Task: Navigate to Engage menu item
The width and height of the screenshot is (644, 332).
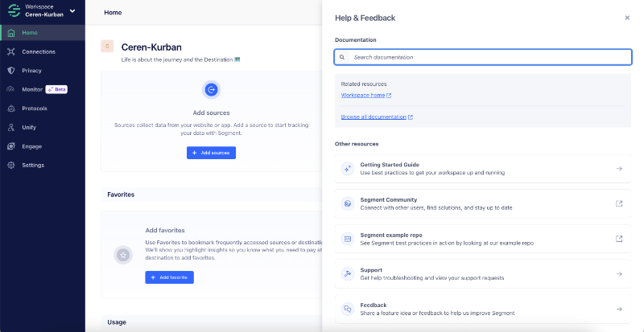Action: [x=32, y=146]
